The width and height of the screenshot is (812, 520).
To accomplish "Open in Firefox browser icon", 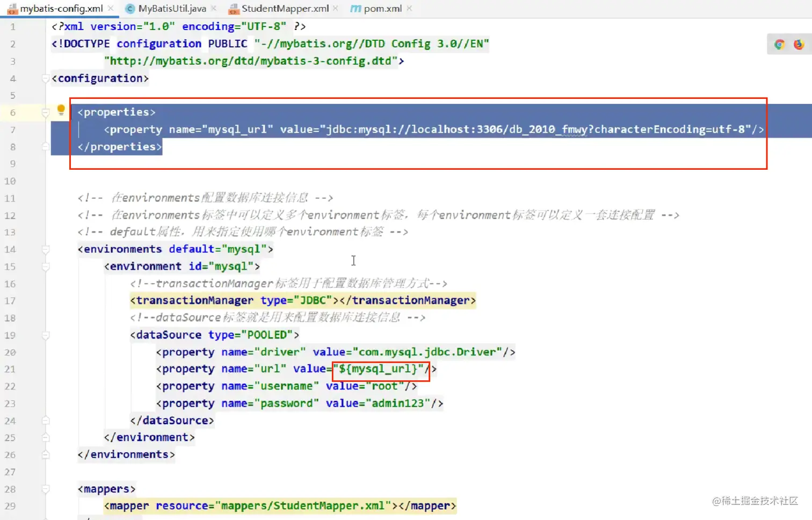I will click(799, 45).
